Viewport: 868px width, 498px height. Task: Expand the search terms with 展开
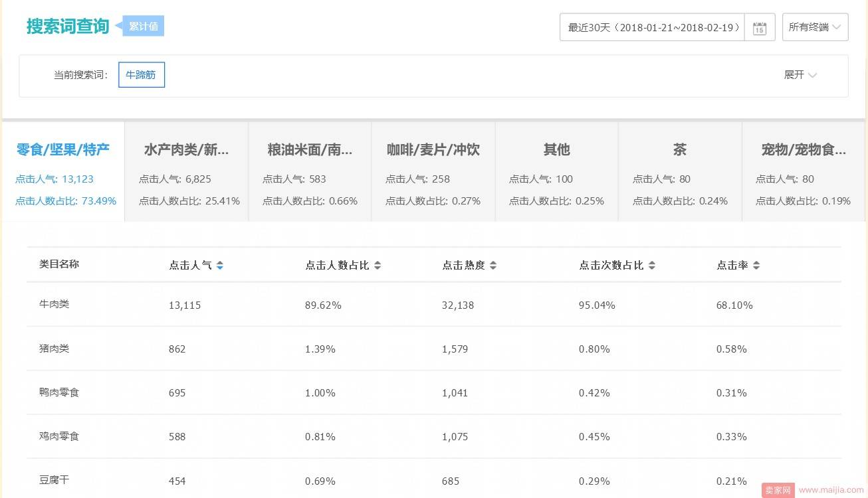point(800,75)
